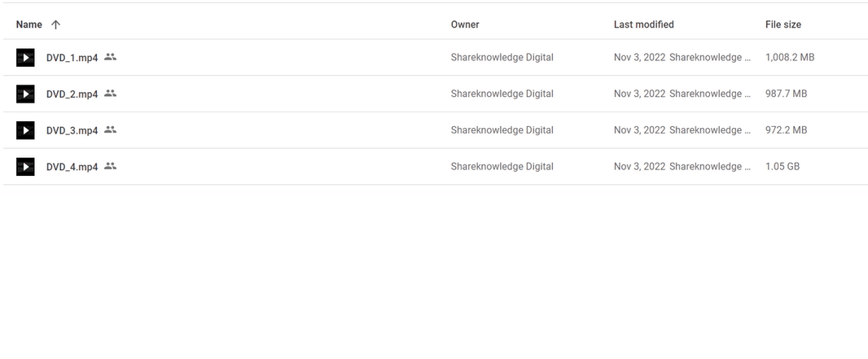The image size is (868, 359).
Task: Reverse sort direction with the Name arrow
Action: (55, 24)
